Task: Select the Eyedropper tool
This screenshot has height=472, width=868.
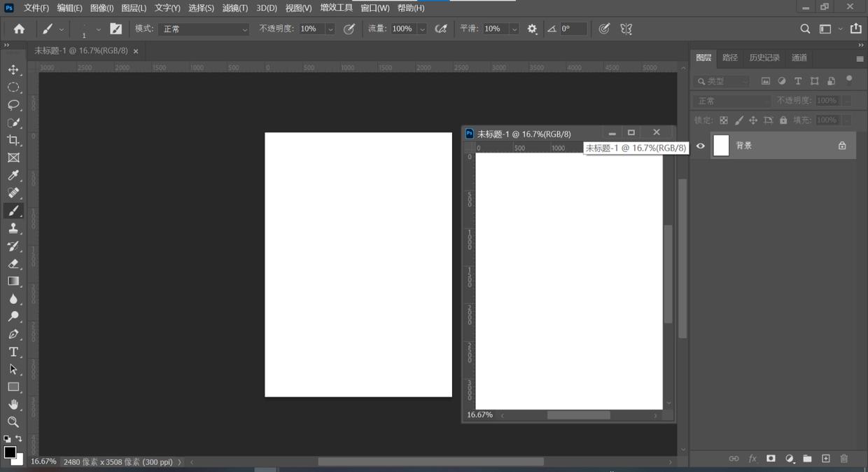Action: pyautogui.click(x=13, y=176)
